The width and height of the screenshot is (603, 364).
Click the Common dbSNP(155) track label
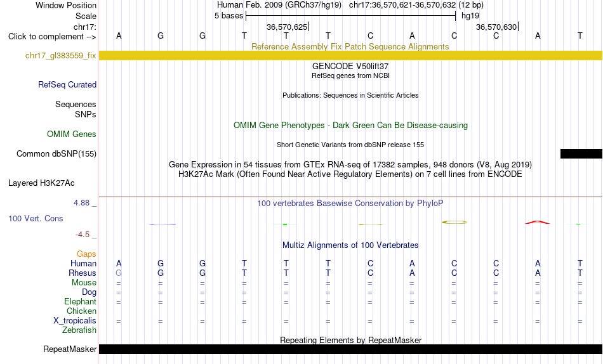pos(56,153)
